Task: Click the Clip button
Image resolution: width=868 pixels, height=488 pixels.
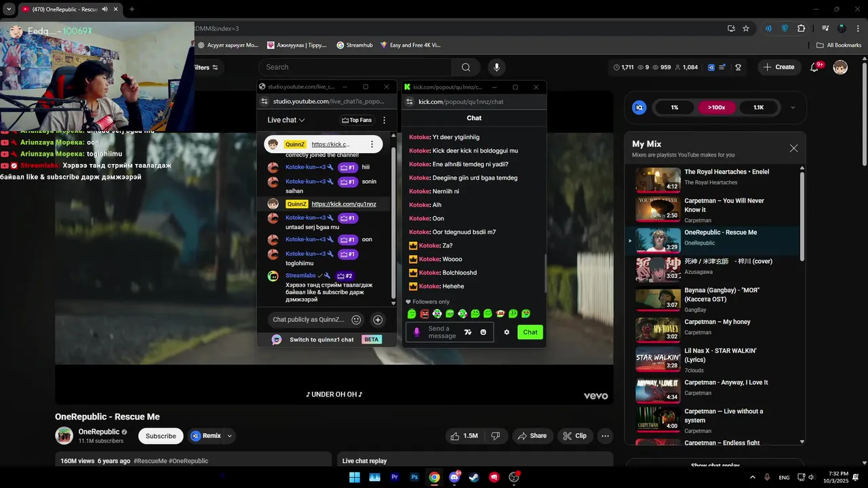Action: 574,436
